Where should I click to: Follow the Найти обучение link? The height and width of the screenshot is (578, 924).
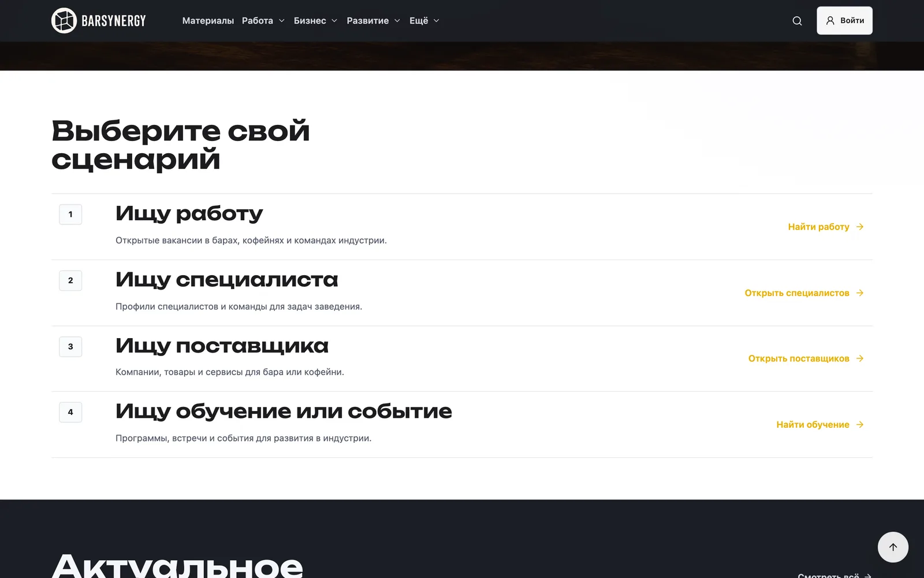coord(820,424)
